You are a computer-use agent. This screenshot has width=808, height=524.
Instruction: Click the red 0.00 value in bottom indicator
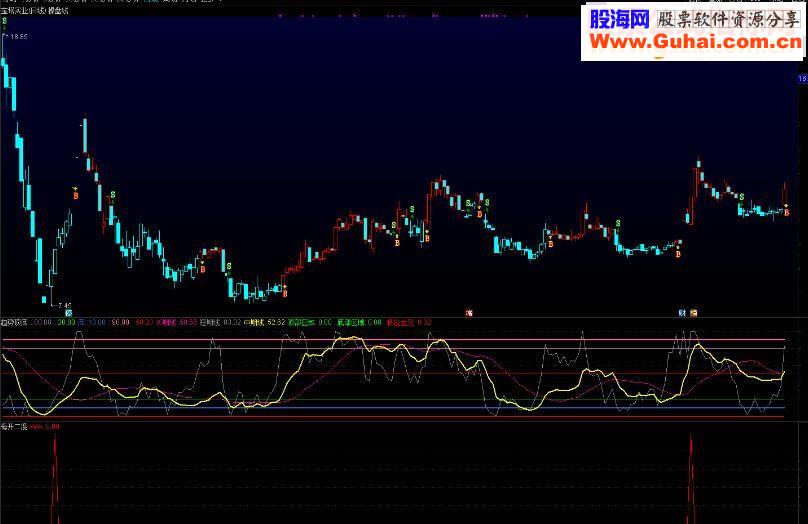point(52,427)
